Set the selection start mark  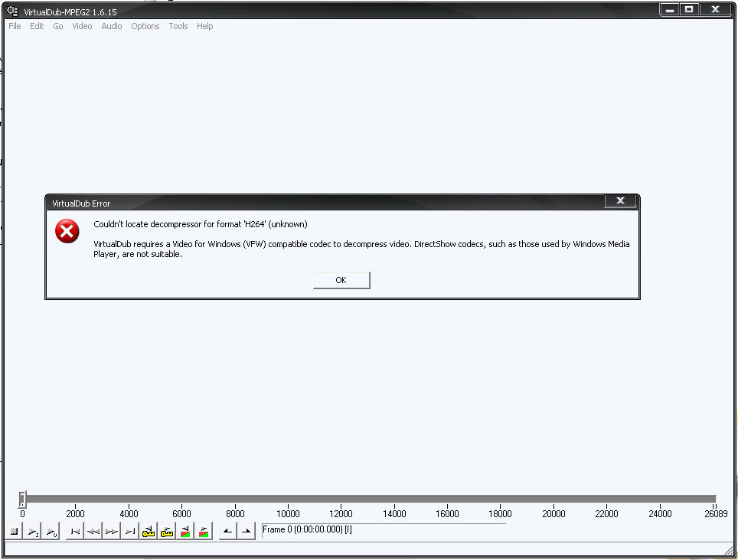click(x=228, y=532)
